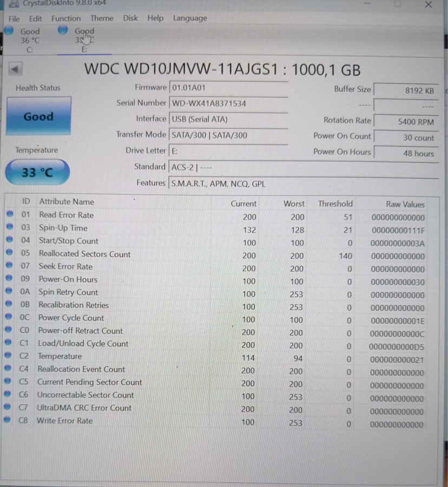The image size is (448, 487).
Task: Click the 33 °C temperature button
Action: tap(37, 173)
